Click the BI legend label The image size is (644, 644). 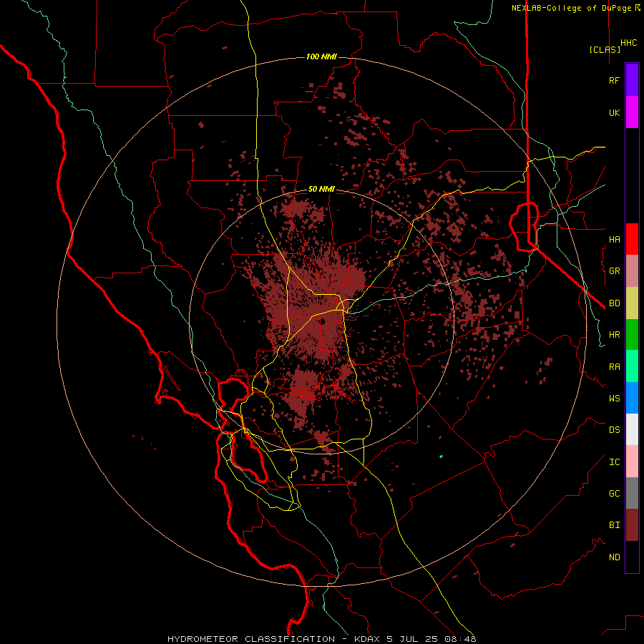coord(615,525)
